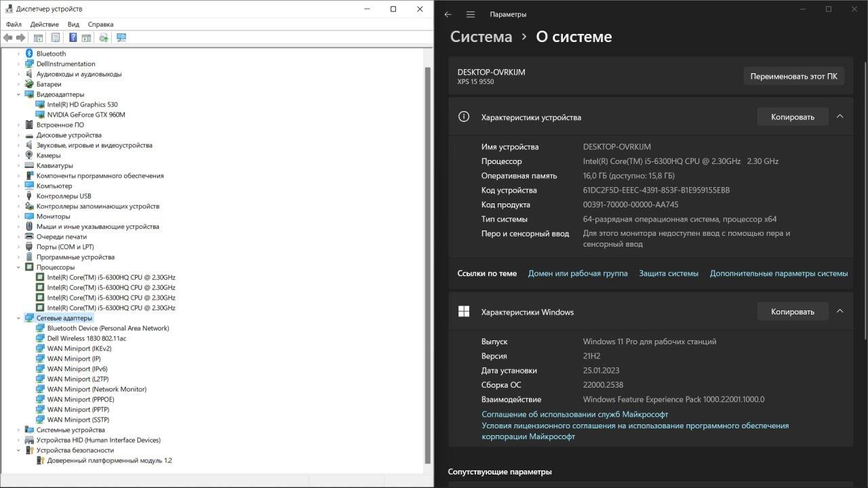
Task: Expand the Системные устройства tree node
Action: coord(19,430)
